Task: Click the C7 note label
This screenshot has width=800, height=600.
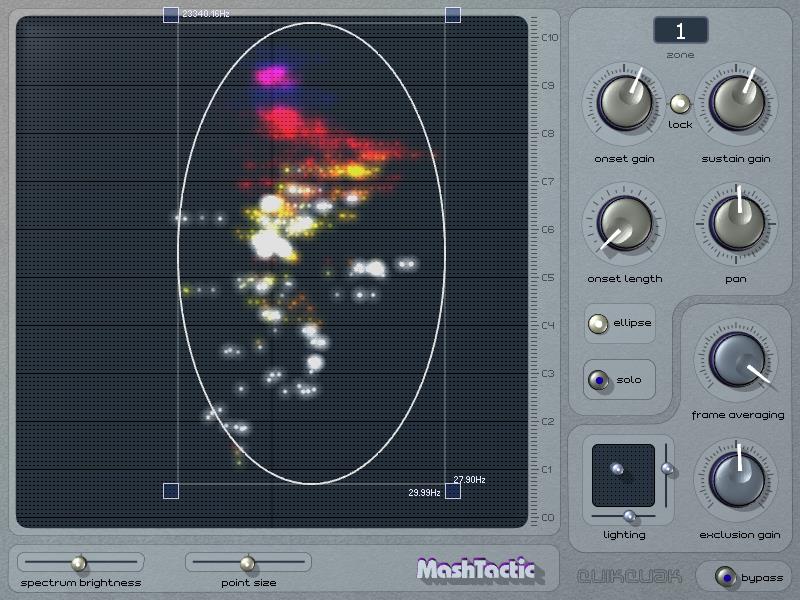Action: (x=548, y=182)
